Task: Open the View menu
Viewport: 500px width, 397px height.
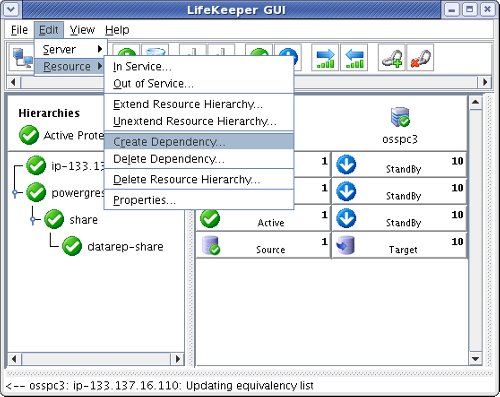Action: click(x=82, y=30)
